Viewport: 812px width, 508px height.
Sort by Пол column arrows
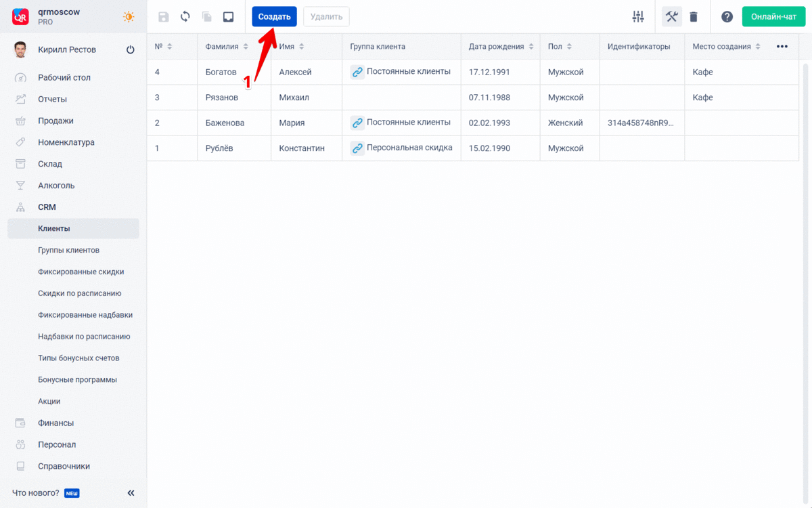[569, 47]
